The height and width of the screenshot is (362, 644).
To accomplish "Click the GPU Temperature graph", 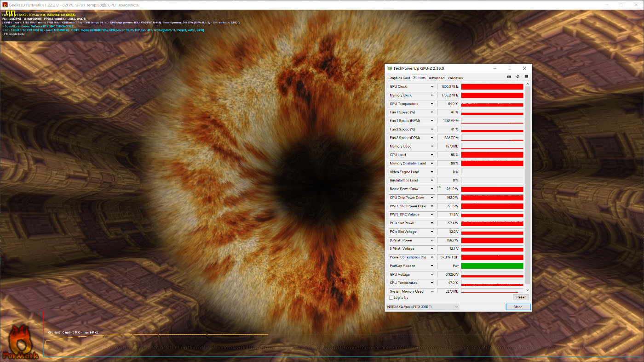I will [x=492, y=104].
